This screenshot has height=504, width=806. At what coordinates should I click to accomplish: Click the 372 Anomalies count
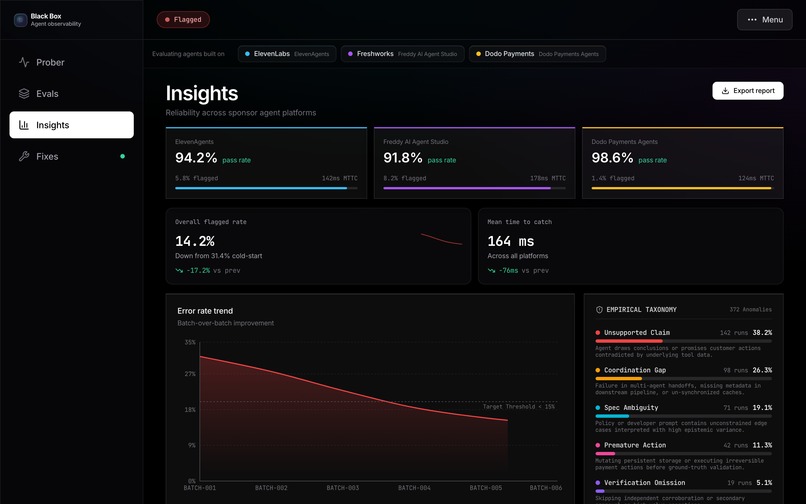pyautogui.click(x=750, y=310)
